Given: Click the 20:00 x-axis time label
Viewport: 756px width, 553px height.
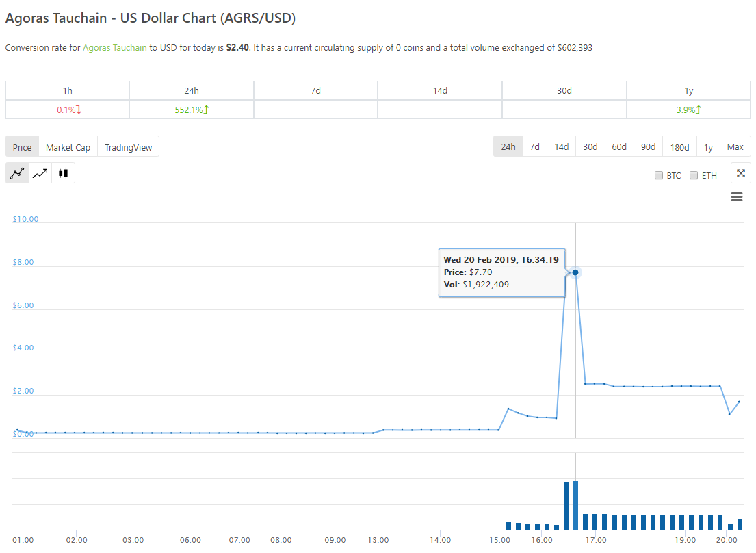Looking at the screenshot, I should (x=727, y=540).
